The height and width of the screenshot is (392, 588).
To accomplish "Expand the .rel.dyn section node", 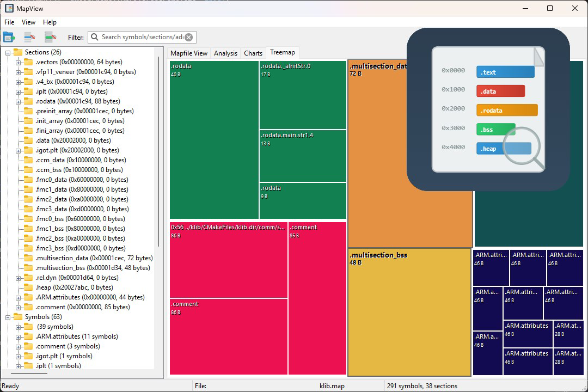I will click(x=18, y=278).
